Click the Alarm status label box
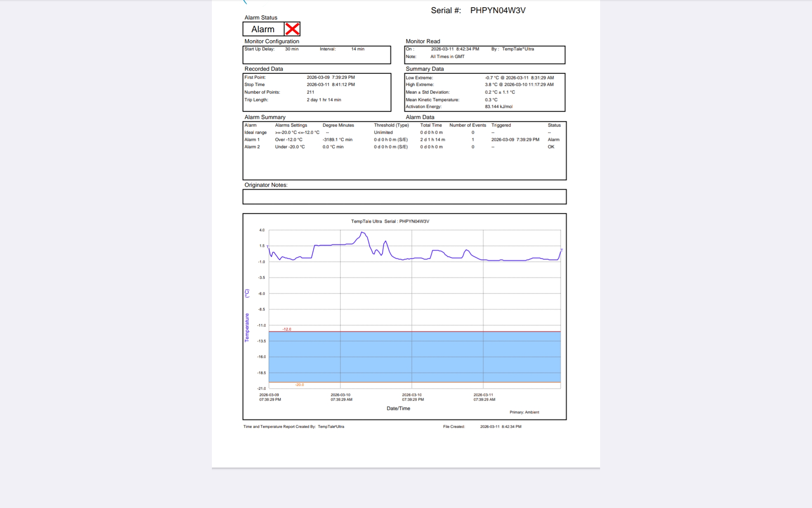 point(263,29)
